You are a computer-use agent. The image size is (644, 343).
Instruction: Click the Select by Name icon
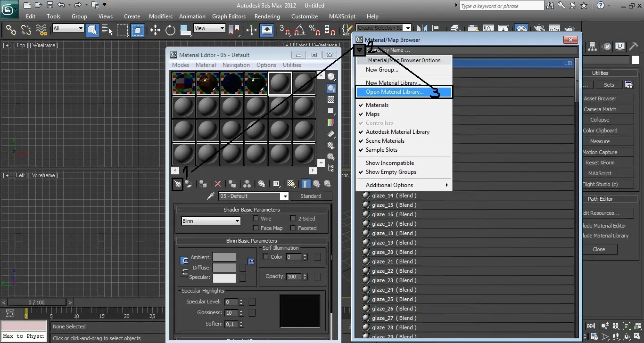tap(107, 30)
